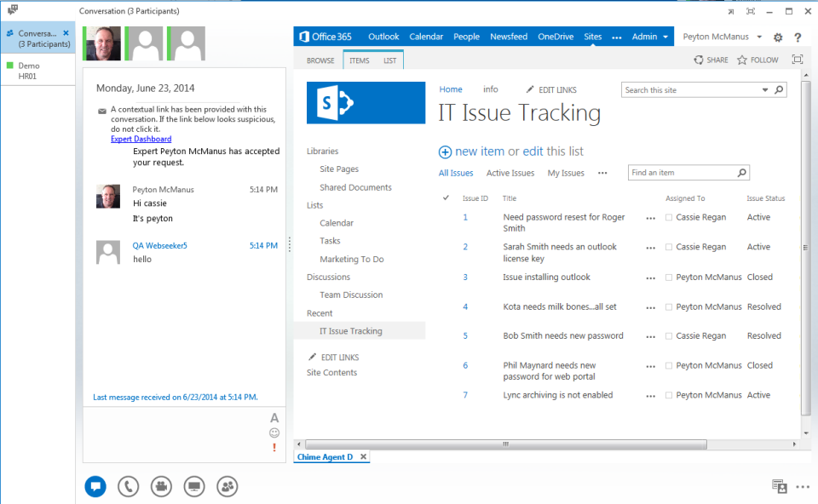Open the ellipsis menu next to My Issues
This screenshot has width=818, height=504.
pos(602,173)
